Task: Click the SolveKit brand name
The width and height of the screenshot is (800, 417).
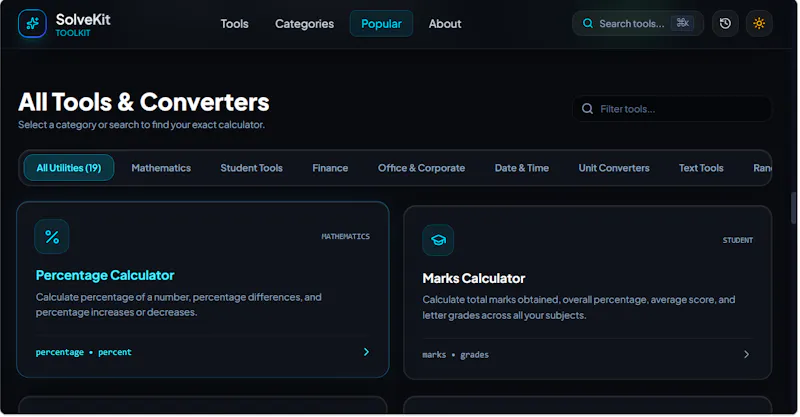Action: pyautogui.click(x=83, y=19)
